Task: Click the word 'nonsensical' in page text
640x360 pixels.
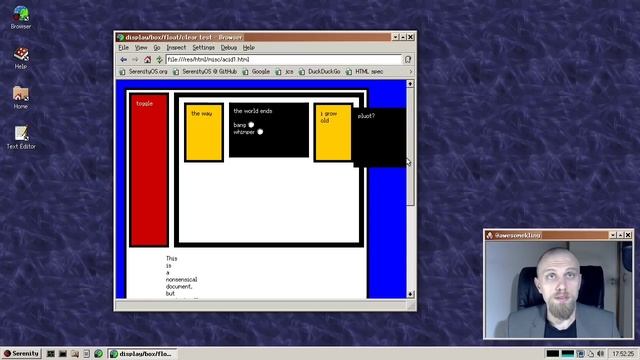Action: tap(182, 280)
